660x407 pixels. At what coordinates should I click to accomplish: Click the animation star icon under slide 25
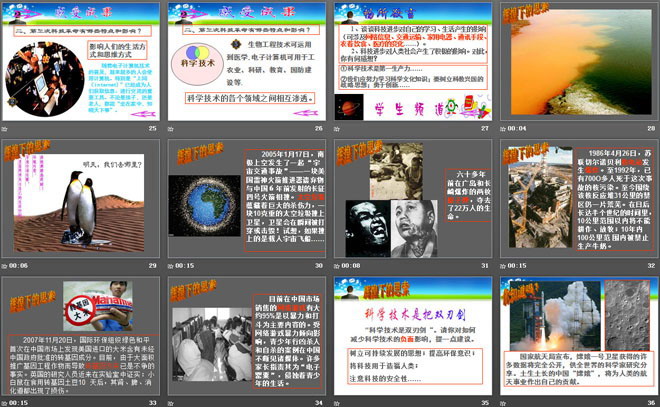(7, 129)
